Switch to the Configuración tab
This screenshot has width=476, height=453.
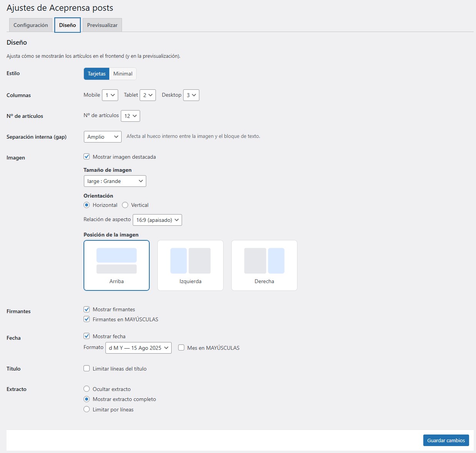(31, 25)
